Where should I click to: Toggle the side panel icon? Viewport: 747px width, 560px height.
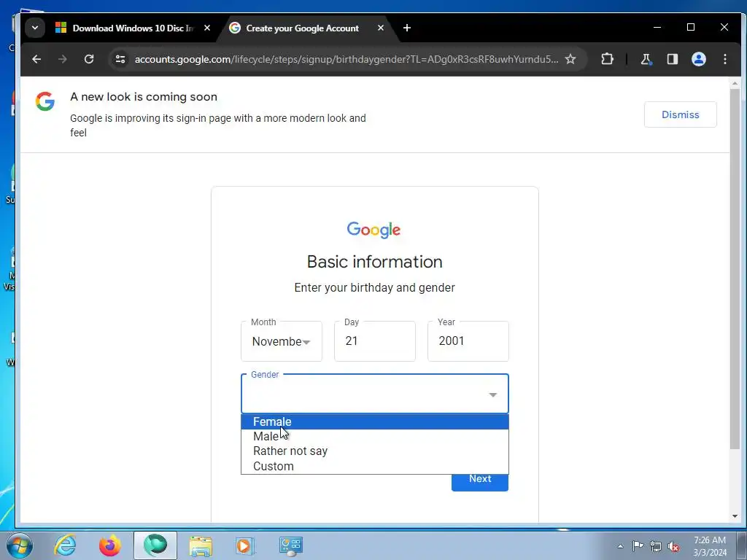coord(672,59)
